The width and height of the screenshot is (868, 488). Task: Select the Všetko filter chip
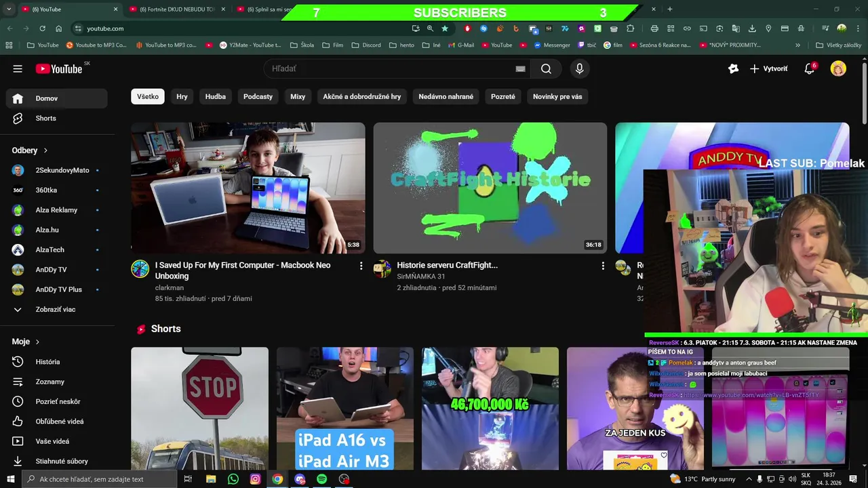pyautogui.click(x=148, y=96)
